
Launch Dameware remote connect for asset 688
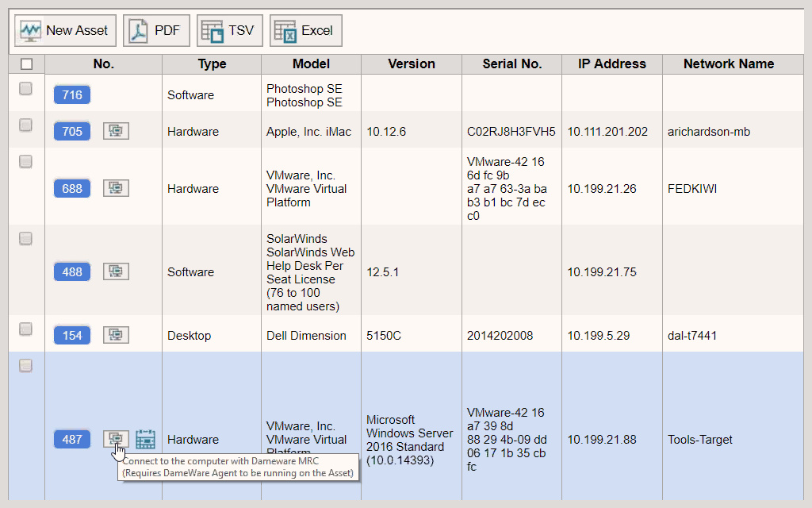coord(116,188)
